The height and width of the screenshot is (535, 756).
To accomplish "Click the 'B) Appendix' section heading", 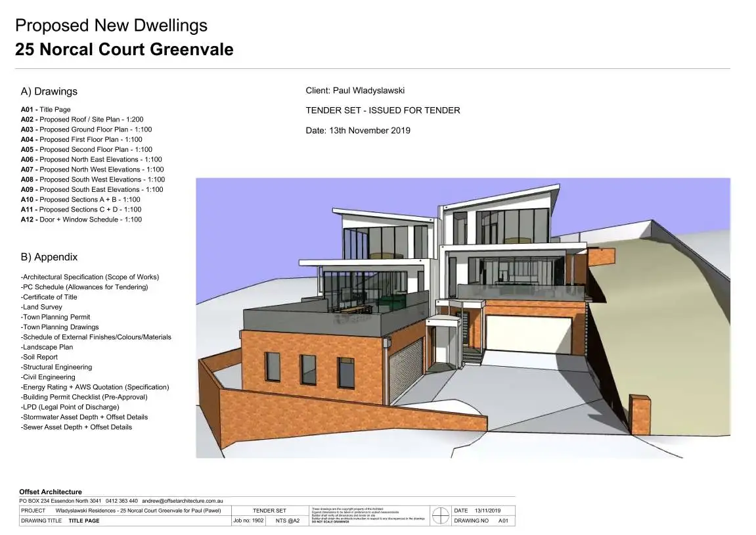I will [49, 257].
